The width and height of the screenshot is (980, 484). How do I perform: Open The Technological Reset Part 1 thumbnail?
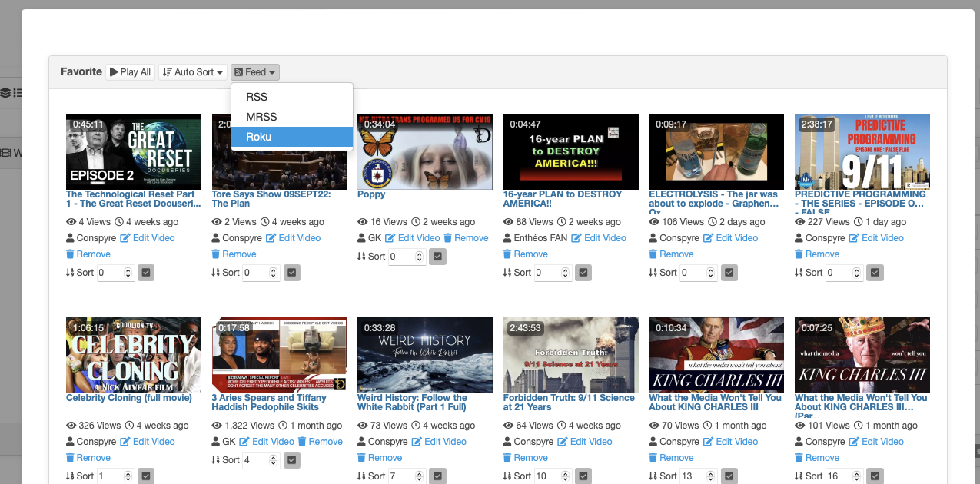click(x=134, y=151)
